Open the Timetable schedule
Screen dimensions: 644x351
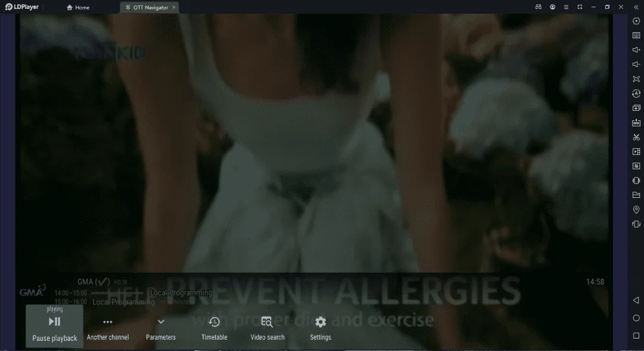(214, 329)
